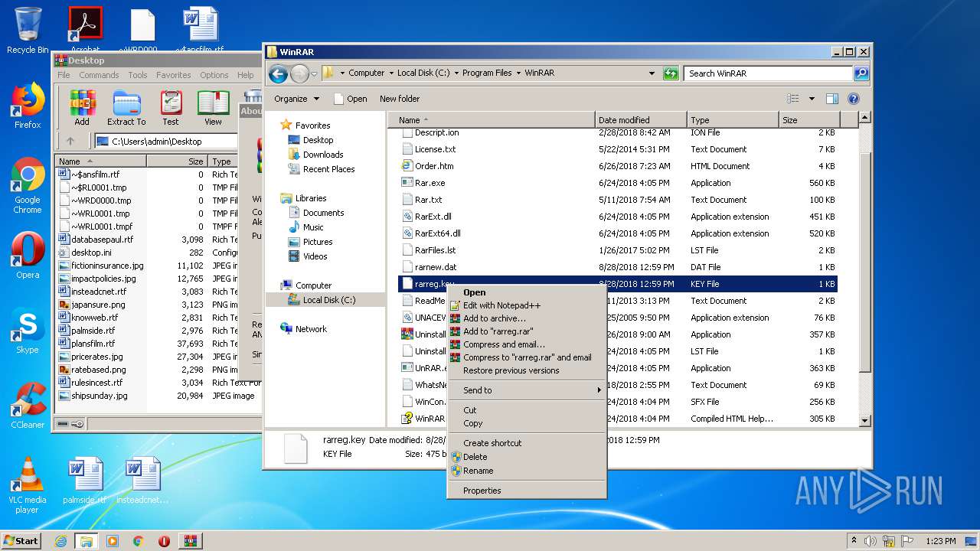Go up one folder in WinRAR Desktop window
Viewport: 980px width, 551px height.
pyautogui.click(x=70, y=141)
